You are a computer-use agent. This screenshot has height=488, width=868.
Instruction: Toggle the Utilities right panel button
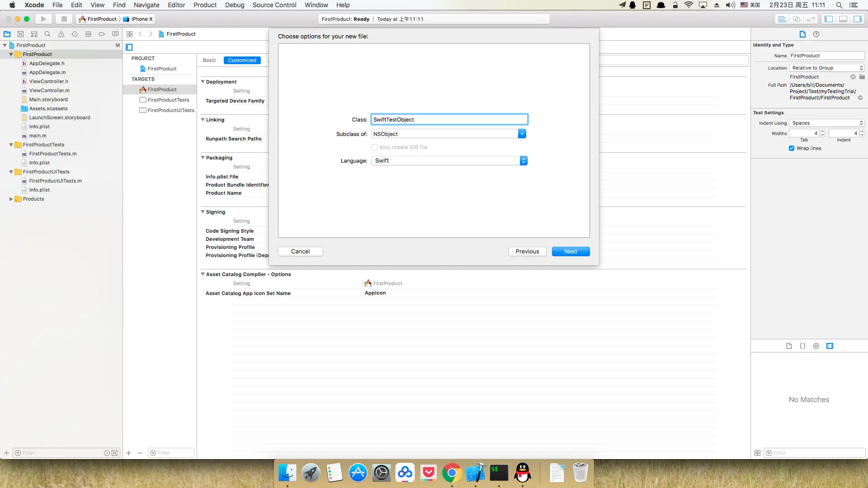(x=857, y=19)
